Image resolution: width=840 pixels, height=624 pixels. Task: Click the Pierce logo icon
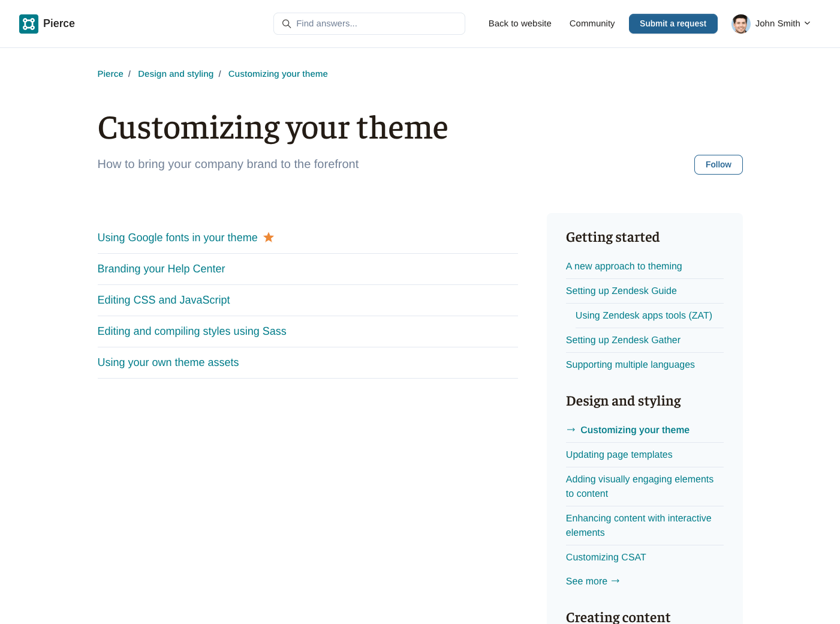click(x=29, y=24)
